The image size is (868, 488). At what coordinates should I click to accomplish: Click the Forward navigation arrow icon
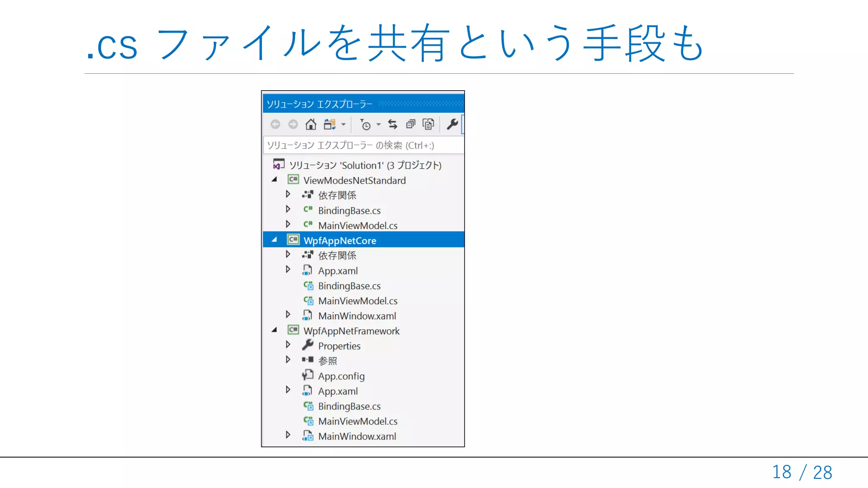coord(293,124)
